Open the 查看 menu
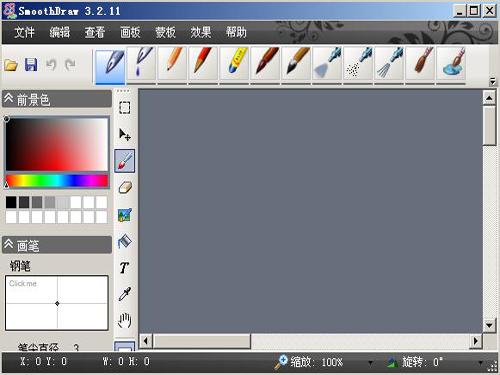Screen dimensions: 500x375 (x=95, y=32)
